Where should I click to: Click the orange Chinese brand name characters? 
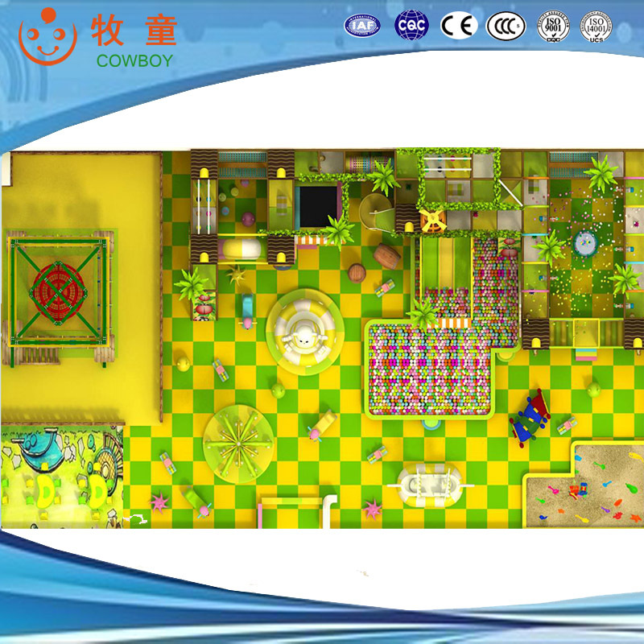coord(134,31)
